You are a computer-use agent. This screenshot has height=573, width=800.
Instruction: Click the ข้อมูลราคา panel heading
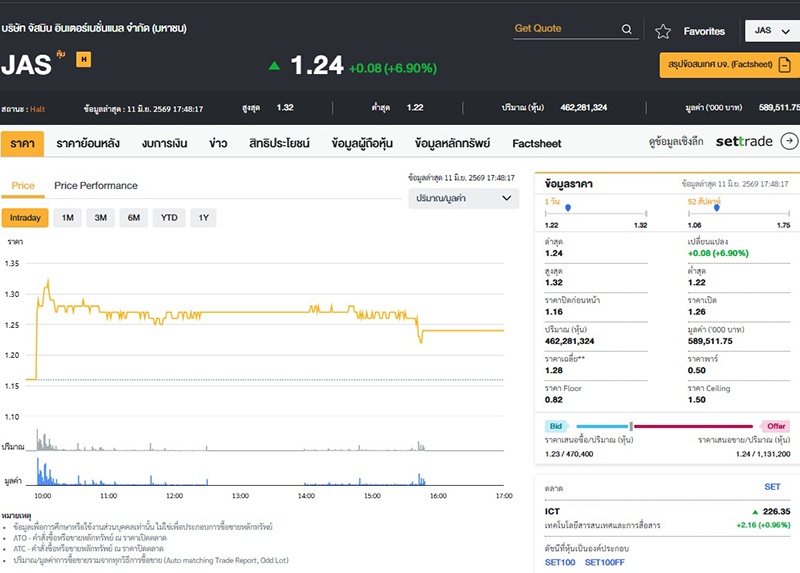(568, 184)
